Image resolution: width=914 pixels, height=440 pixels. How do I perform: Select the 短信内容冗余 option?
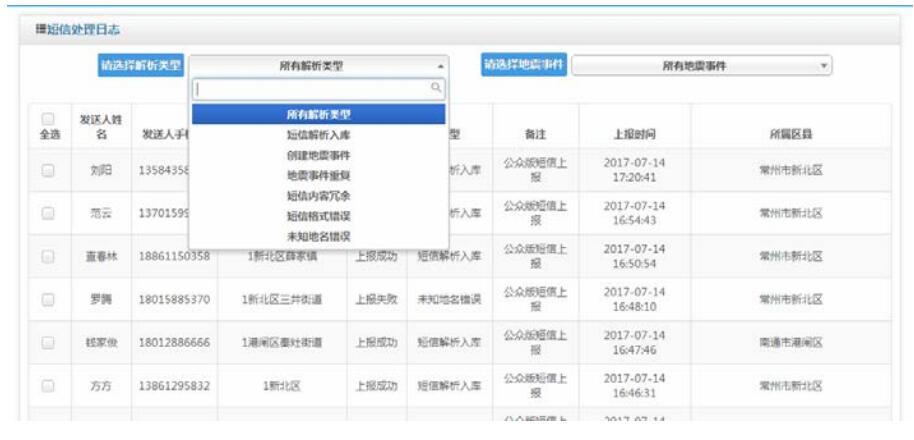pyautogui.click(x=319, y=195)
